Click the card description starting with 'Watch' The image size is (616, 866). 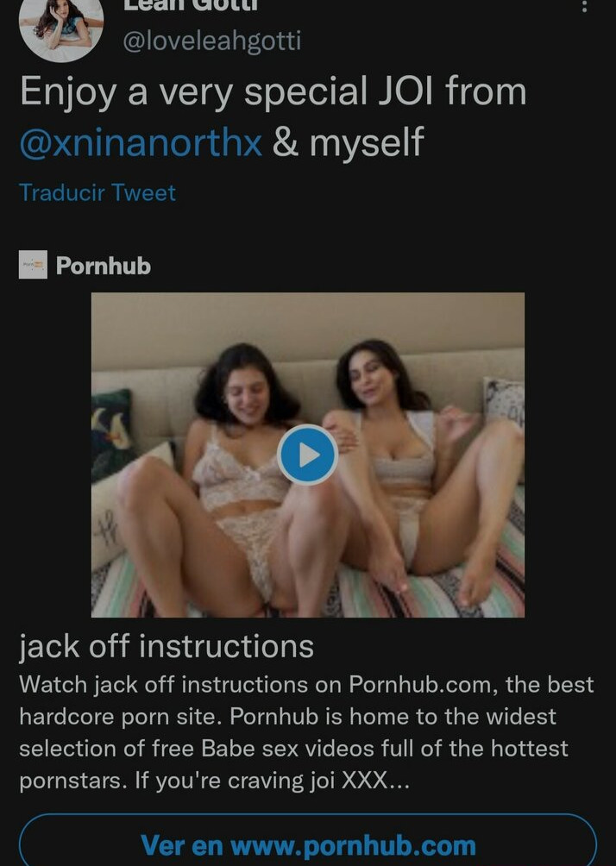306,732
